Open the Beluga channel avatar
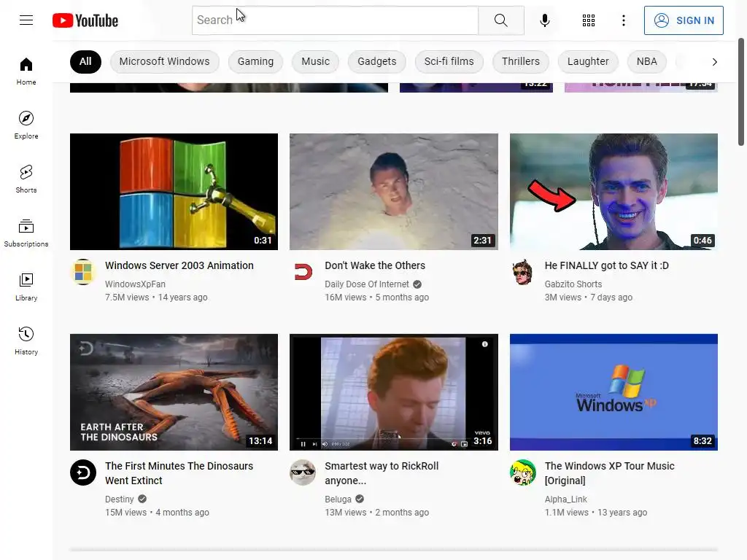The image size is (747, 560). coord(303,472)
